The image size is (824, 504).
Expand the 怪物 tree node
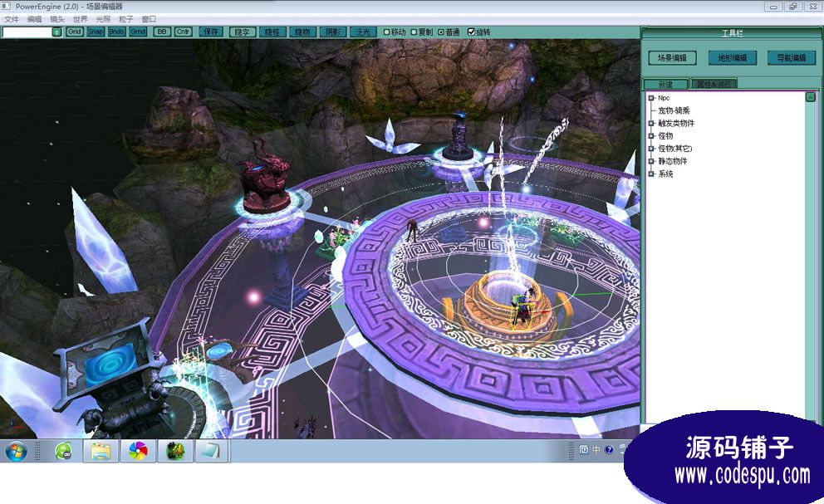click(651, 135)
